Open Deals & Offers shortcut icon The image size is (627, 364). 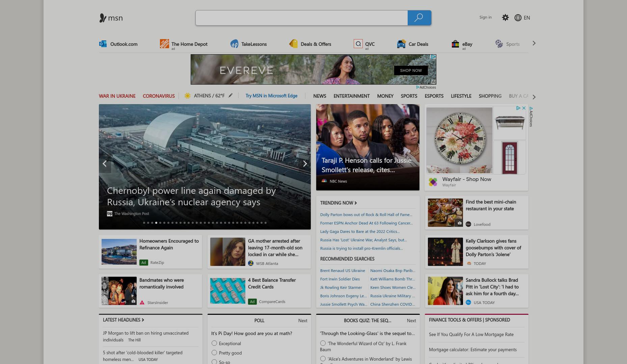click(294, 44)
